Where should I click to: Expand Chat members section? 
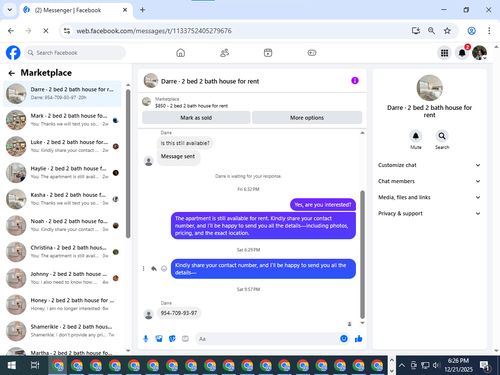(x=429, y=181)
